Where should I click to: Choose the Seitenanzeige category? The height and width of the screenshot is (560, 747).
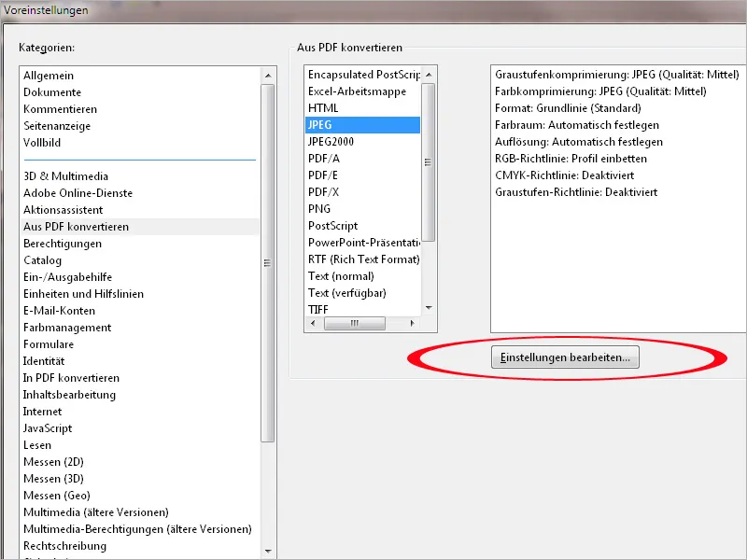tap(57, 126)
